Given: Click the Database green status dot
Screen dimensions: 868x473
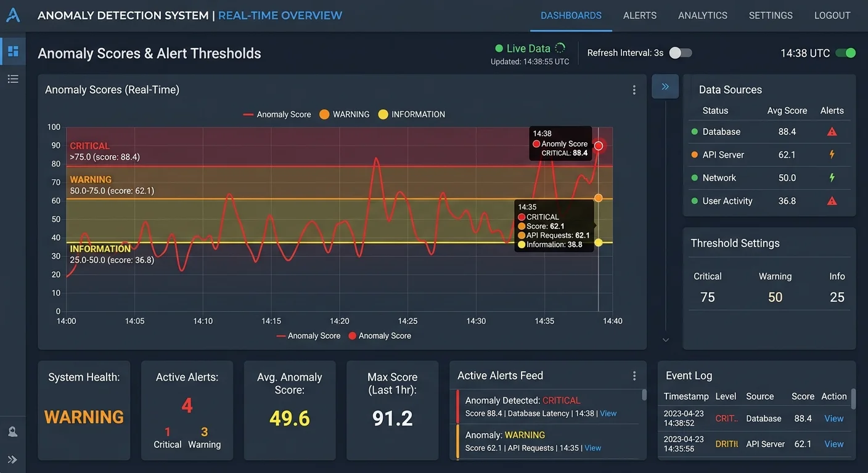Looking at the screenshot, I should (695, 132).
